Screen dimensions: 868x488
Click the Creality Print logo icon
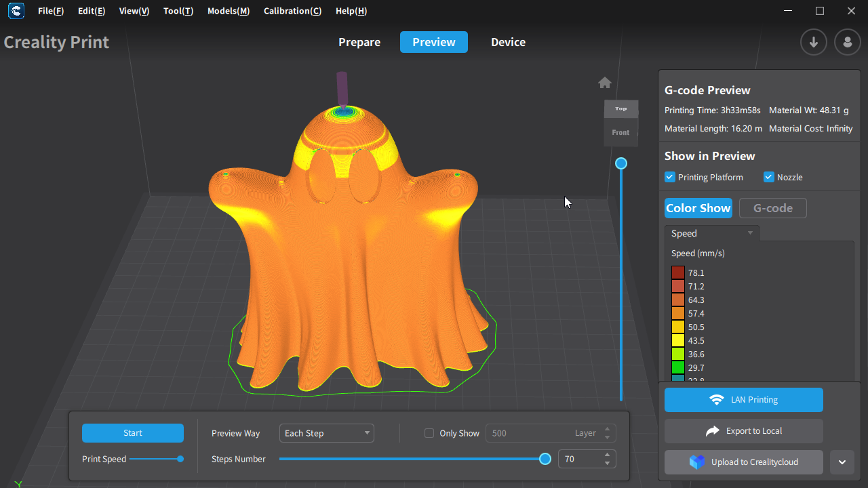click(16, 11)
